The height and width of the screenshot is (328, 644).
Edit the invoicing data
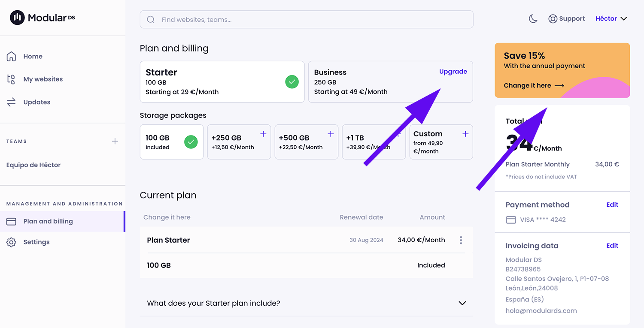tap(612, 246)
